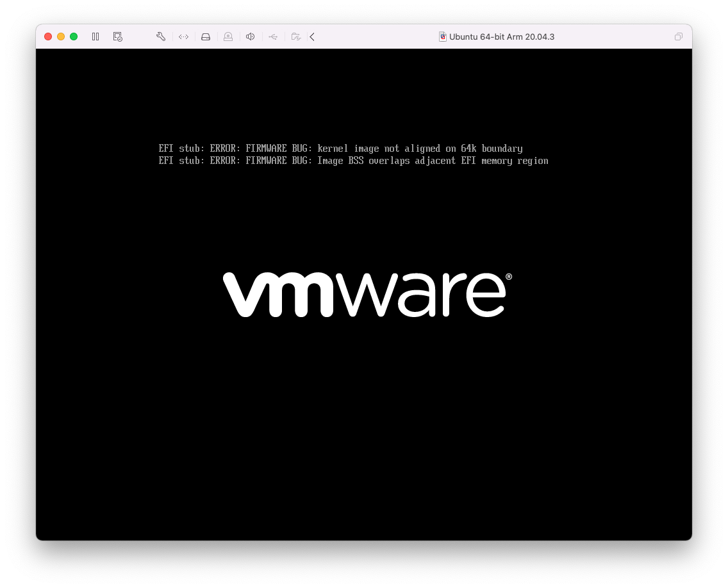The image size is (728, 588).
Task: Close the VM window
Action: click(48, 37)
